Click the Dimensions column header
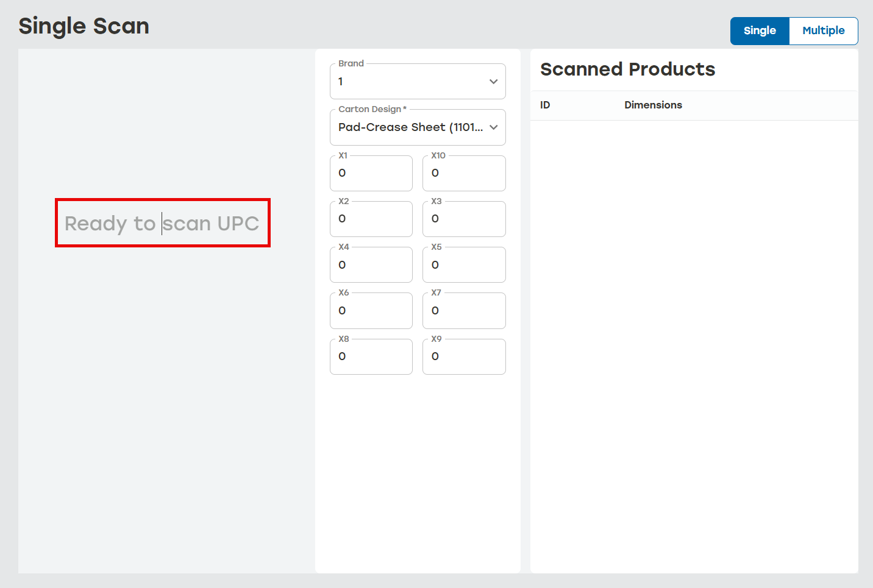The height and width of the screenshot is (588, 873). click(653, 105)
